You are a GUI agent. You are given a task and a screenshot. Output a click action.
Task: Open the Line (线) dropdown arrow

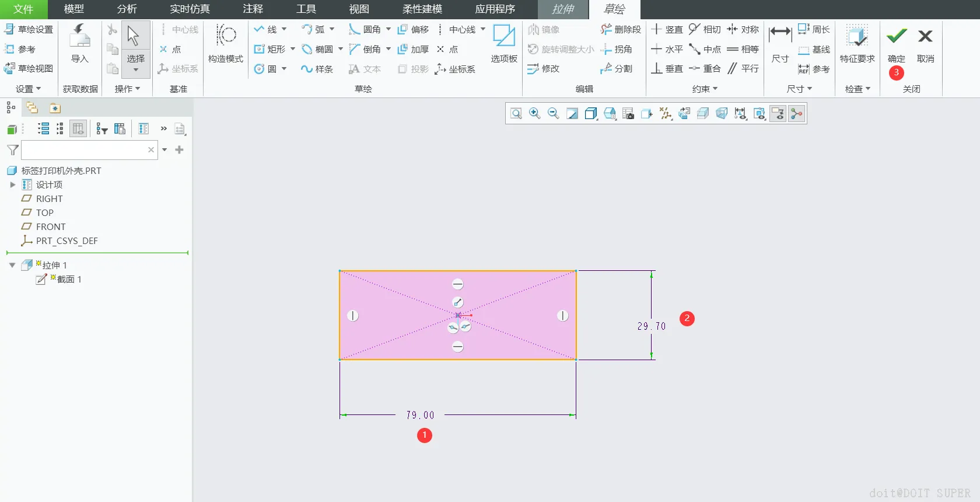284,29
